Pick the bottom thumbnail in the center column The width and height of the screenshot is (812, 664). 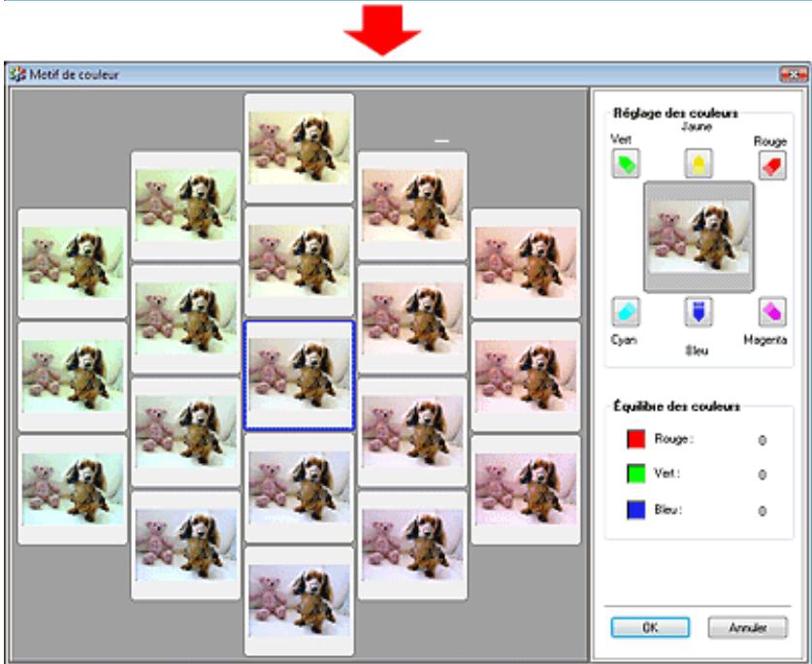tap(300, 601)
